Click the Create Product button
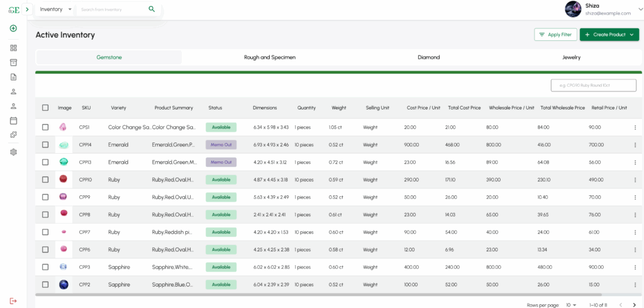Viewport: 644px width, 308px height. [x=609, y=35]
